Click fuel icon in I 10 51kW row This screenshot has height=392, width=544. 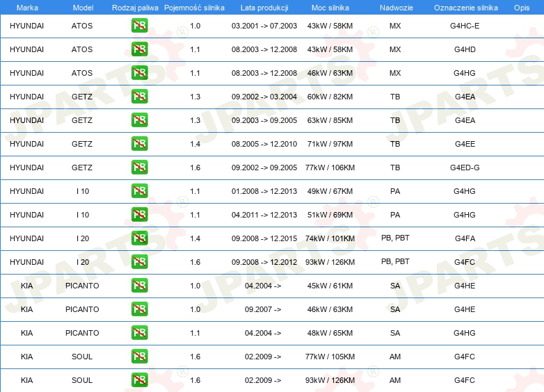[x=139, y=215]
